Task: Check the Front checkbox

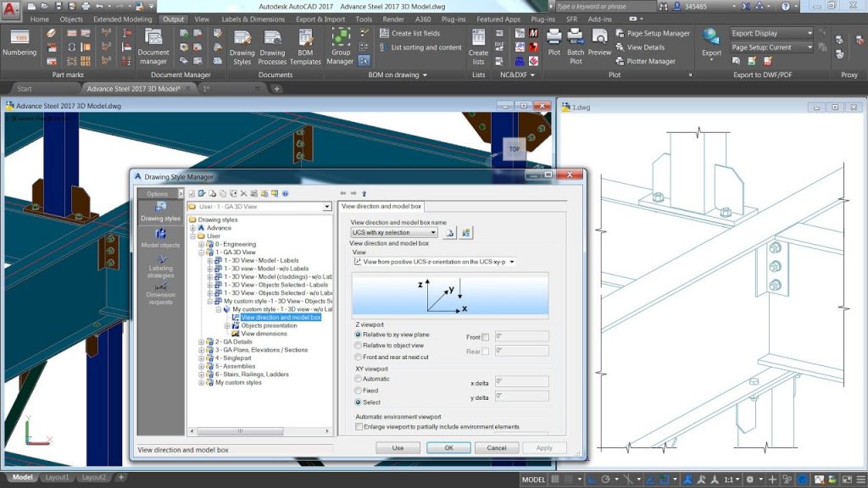Action: coord(486,337)
